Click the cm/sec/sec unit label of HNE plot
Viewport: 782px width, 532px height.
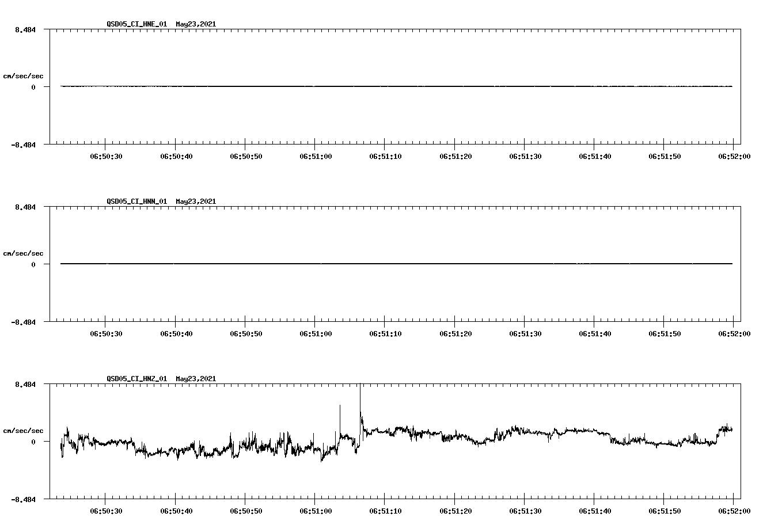click(x=23, y=76)
